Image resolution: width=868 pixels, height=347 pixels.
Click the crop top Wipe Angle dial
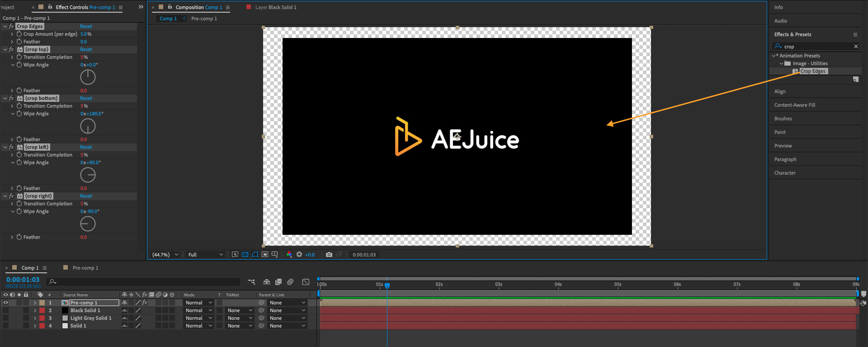pos(88,77)
